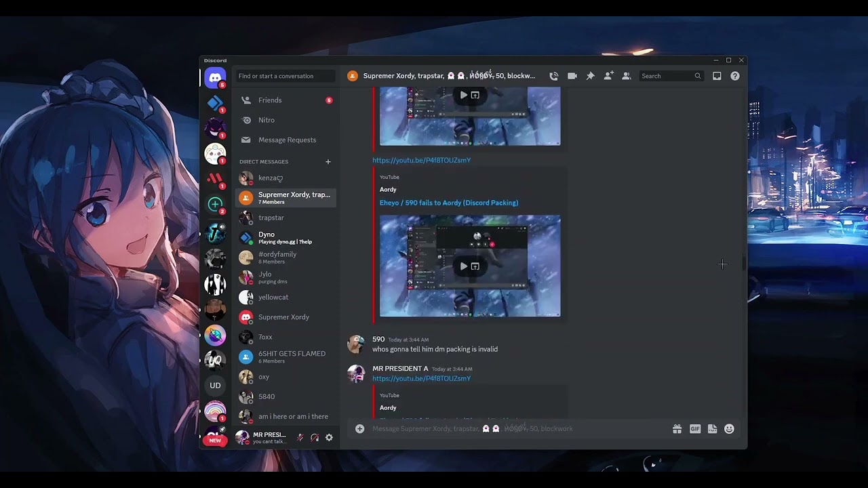Open green plus circle server icon
Image resolution: width=868 pixels, height=488 pixels.
[x=215, y=204]
